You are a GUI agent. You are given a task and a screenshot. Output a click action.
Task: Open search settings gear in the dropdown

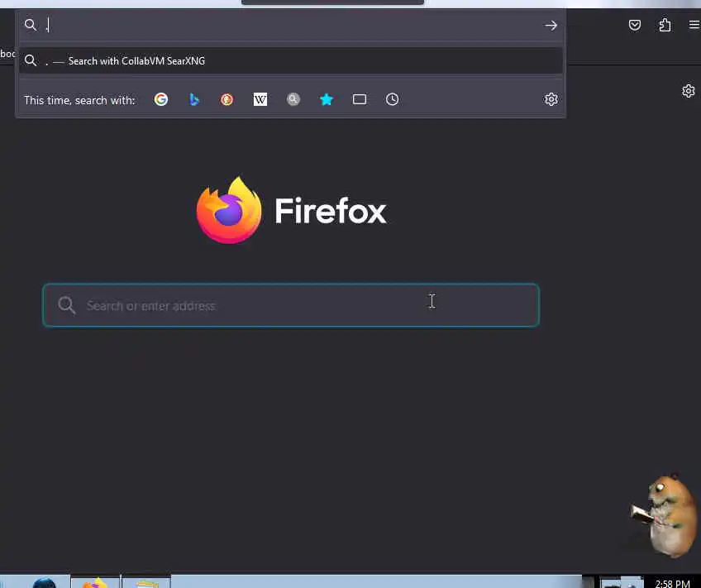tap(551, 99)
